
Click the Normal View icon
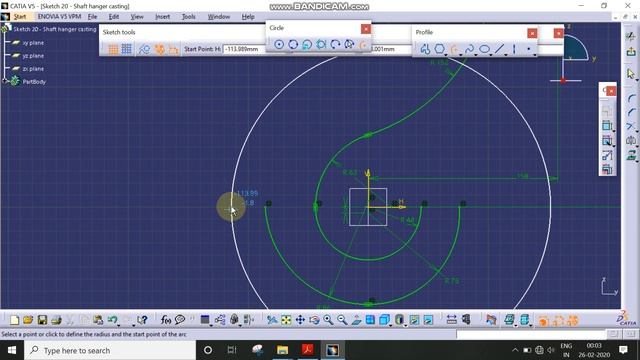coord(356,320)
